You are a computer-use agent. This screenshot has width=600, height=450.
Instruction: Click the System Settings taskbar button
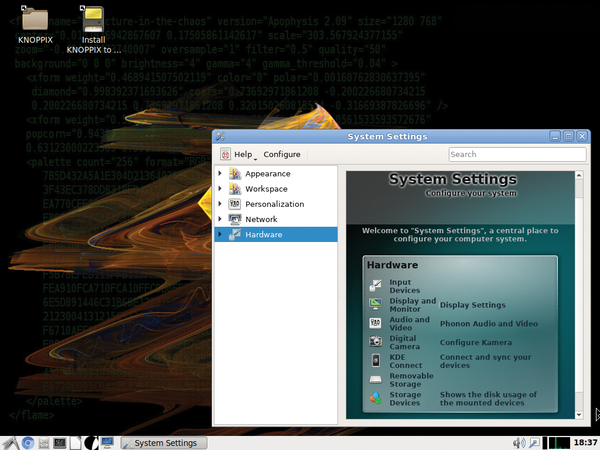coord(164,443)
